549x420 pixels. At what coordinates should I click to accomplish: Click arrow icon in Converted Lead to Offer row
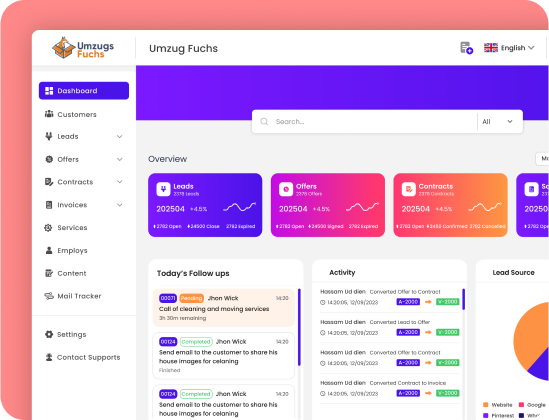(428, 332)
